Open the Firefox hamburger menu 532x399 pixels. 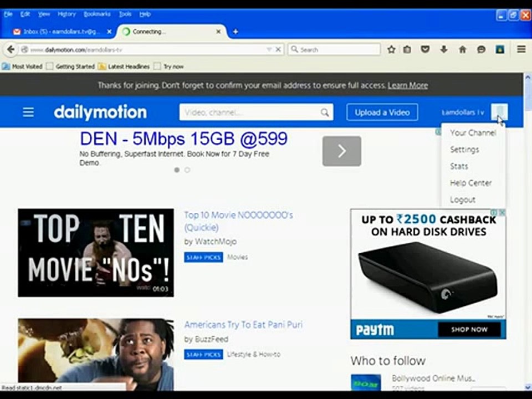coord(521,49)
